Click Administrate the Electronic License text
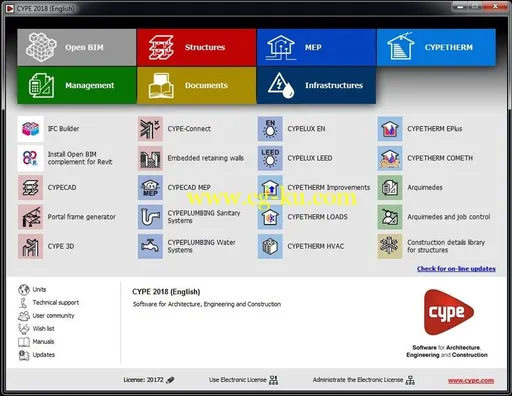The image size is (512, 396). pyautogui.click(x=358, y=380)
